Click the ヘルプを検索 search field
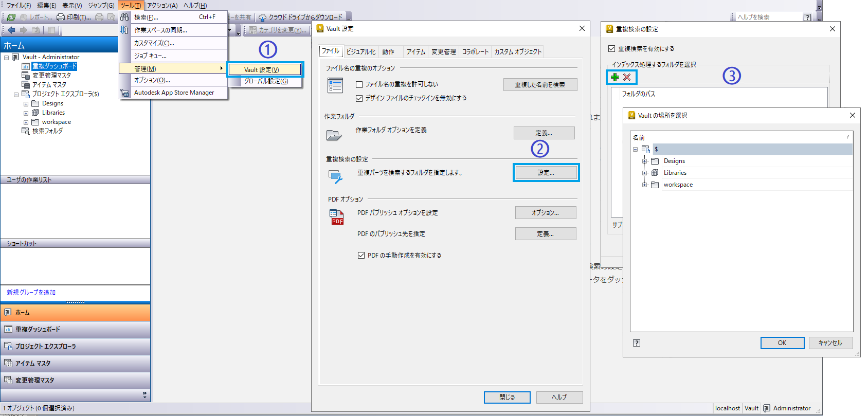Image resolution: width=868 pixels, height=416 pixels. [768, 17]
